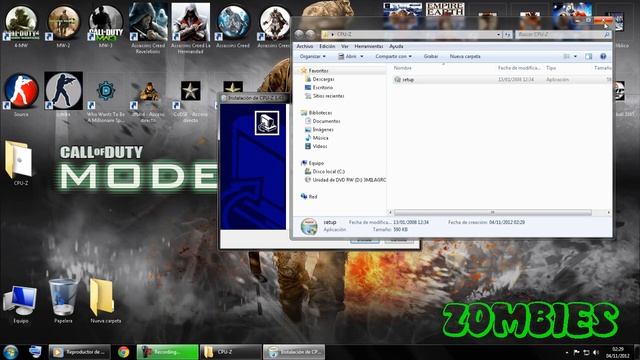
Task: Select Favoritos in the navigation pane
Action: (x=318, y=71)
